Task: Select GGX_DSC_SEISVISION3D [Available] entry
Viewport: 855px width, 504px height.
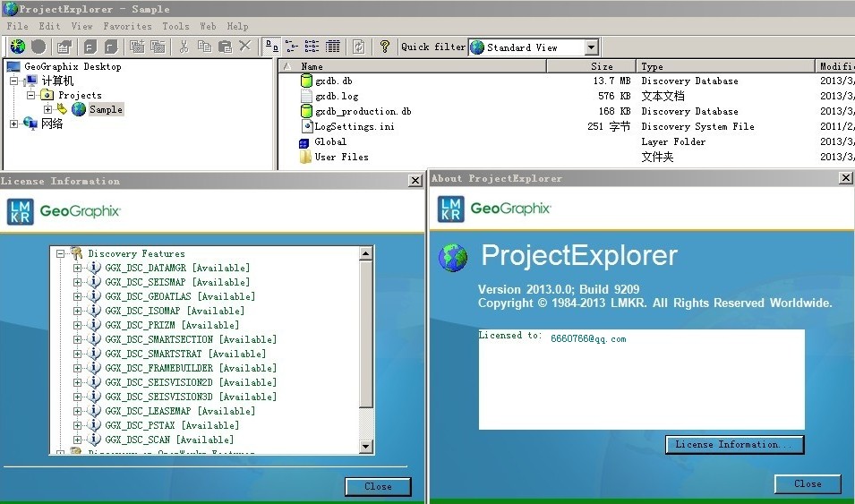Action: [191, 397]
